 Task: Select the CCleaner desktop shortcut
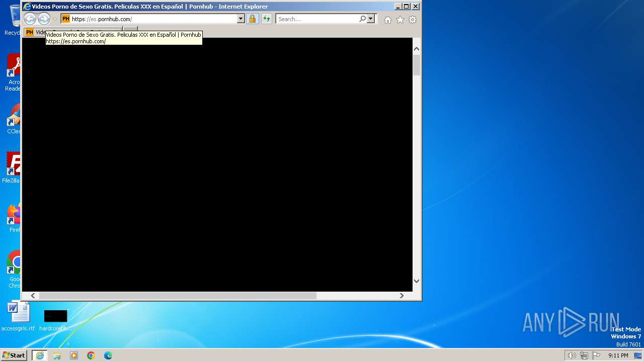(13, 119)
